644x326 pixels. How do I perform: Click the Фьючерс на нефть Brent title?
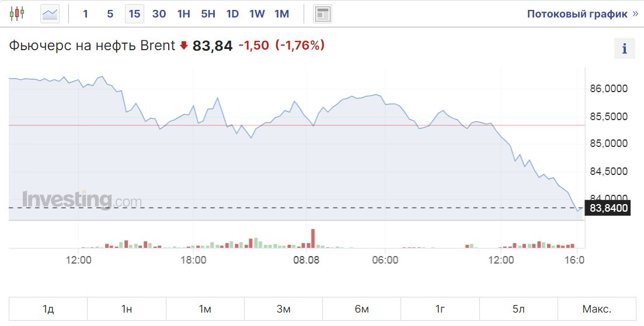coord(92,45)
